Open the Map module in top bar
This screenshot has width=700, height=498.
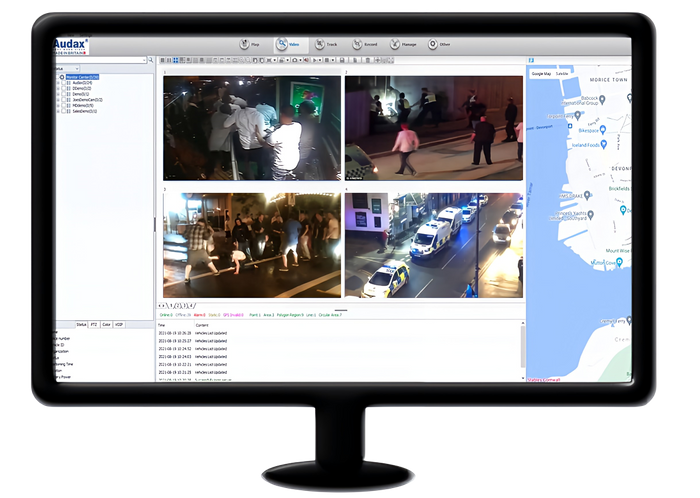click(250, 44)
